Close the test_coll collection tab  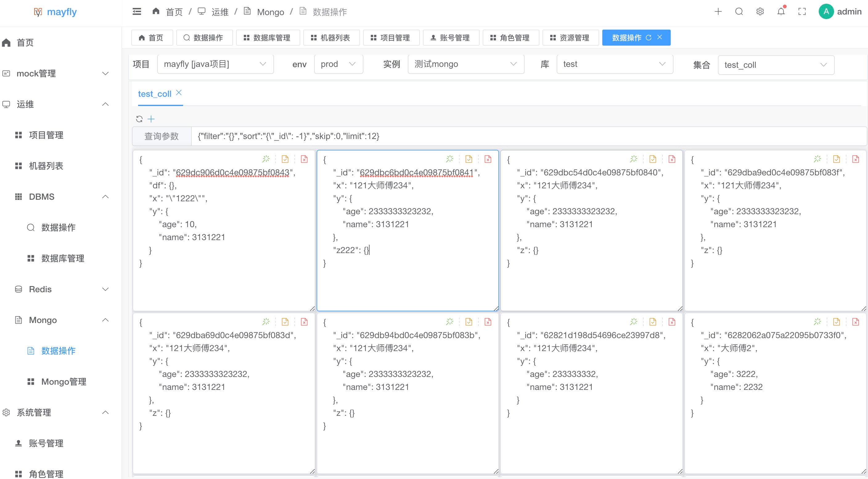pos(179,93)
